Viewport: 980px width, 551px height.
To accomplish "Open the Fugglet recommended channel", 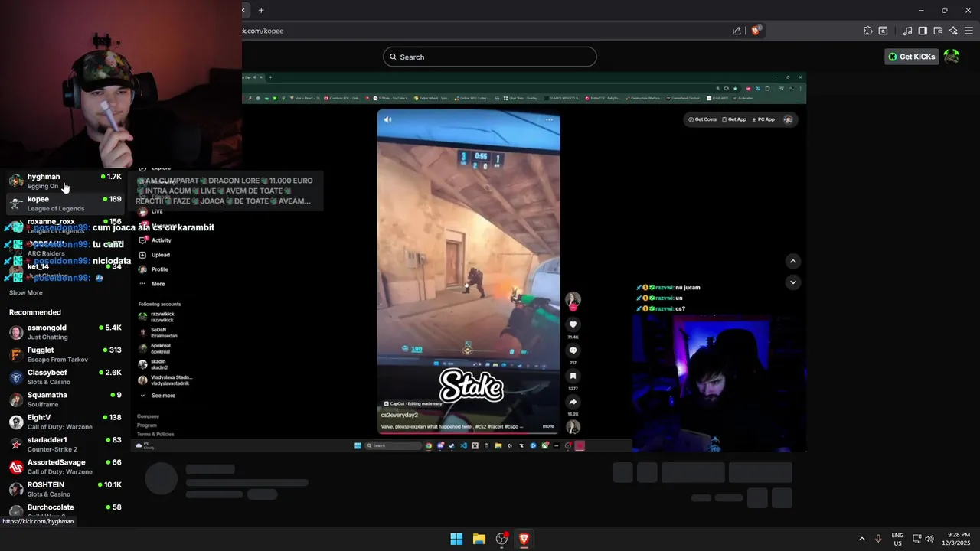I will pos(65,354).
